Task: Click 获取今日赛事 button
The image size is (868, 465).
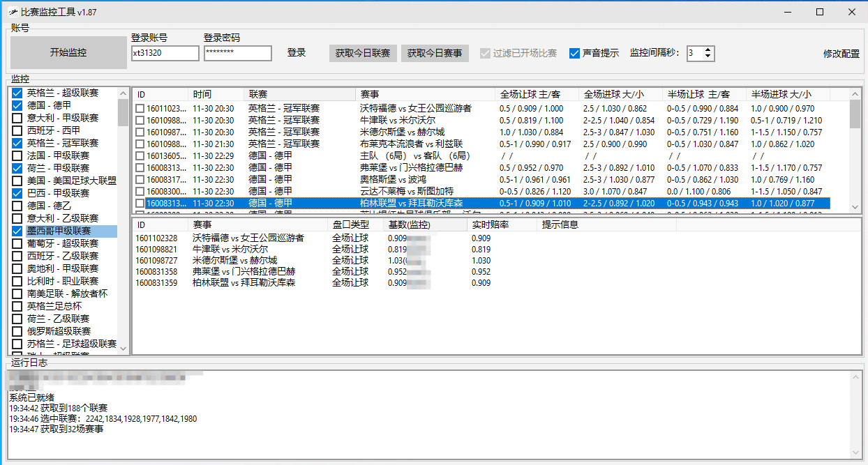Action: pyautogui.click(x=435, y=54)
